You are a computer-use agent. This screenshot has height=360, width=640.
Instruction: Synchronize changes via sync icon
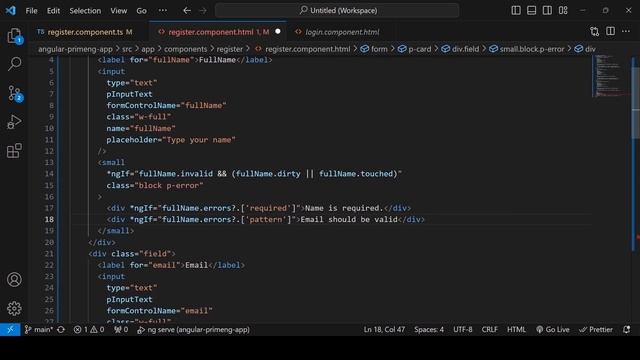(61, 329)
